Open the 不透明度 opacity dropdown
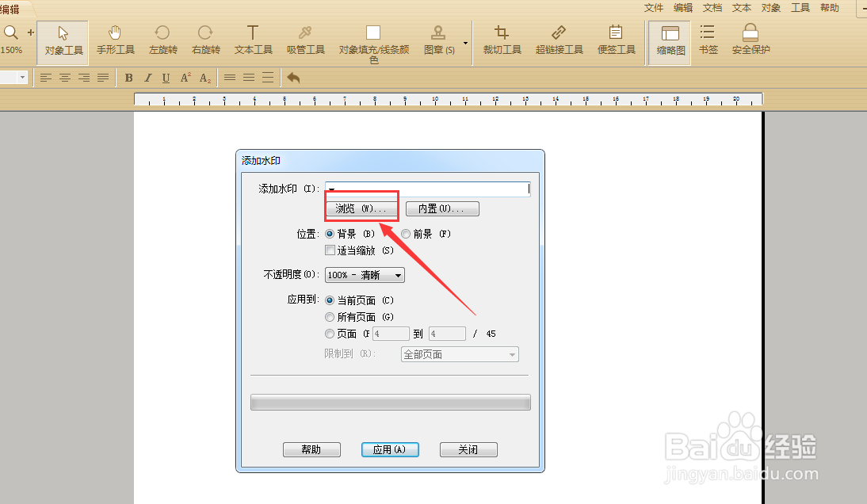Viewport: 867px width, 504px height. coord(365,275)
